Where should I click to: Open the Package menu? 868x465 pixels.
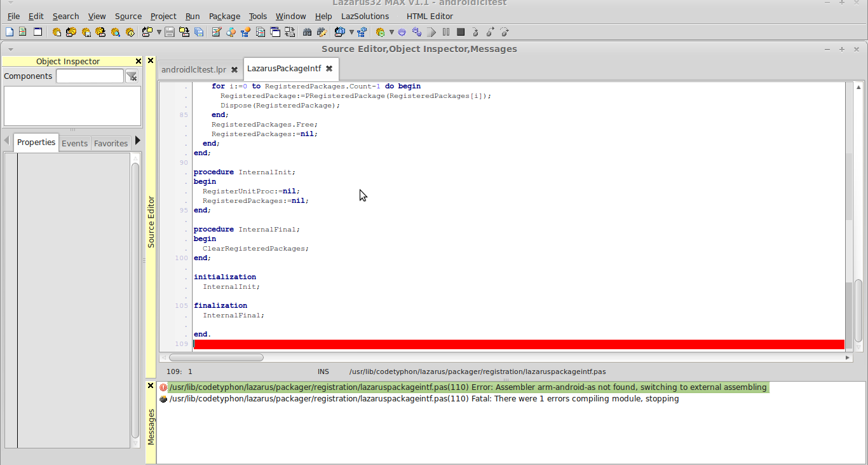click(x=224, y=16)
